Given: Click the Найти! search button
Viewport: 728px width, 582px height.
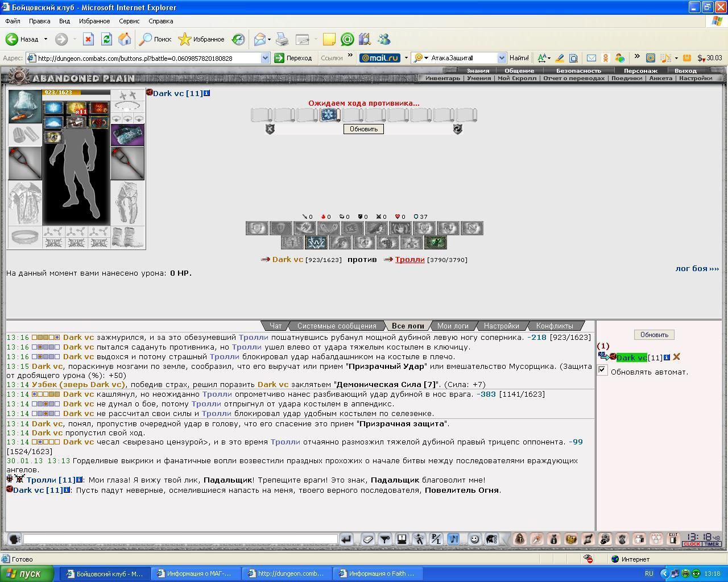Looking at the screenshot, I should 519,58.
